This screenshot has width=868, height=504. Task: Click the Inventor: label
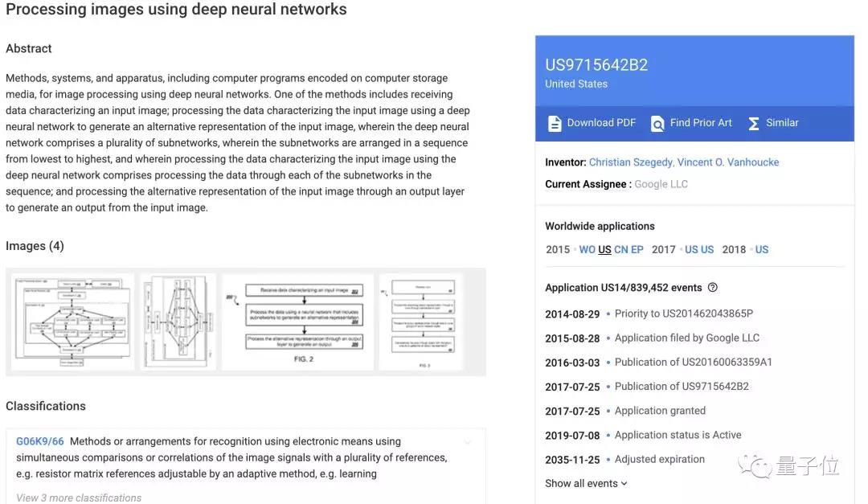click(566, 162)
